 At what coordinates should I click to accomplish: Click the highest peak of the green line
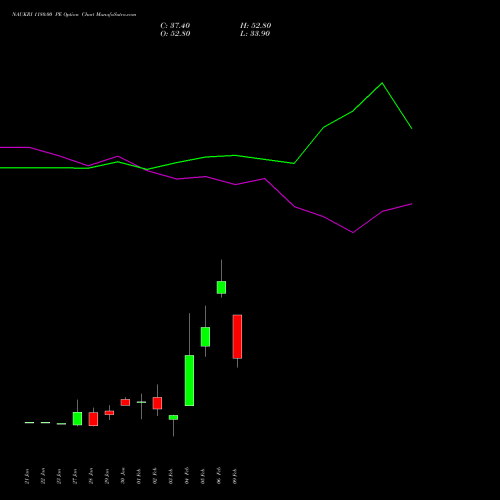click(382, 83)
